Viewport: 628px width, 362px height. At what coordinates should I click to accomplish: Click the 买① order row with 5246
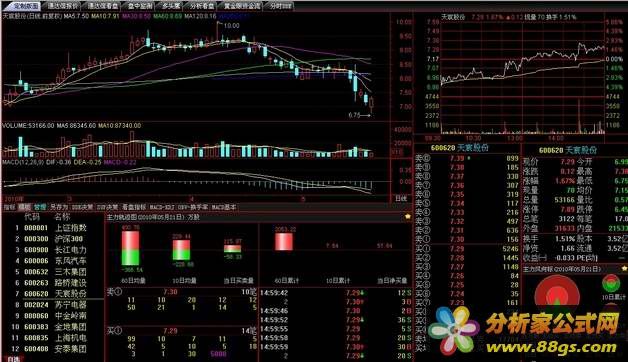[467, 249]
